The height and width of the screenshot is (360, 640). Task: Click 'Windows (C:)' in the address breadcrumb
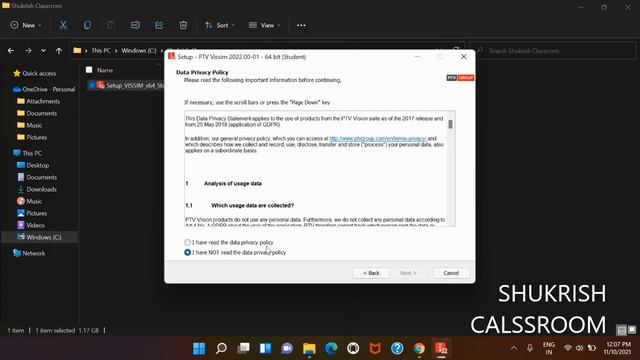[x=139, y=51]
